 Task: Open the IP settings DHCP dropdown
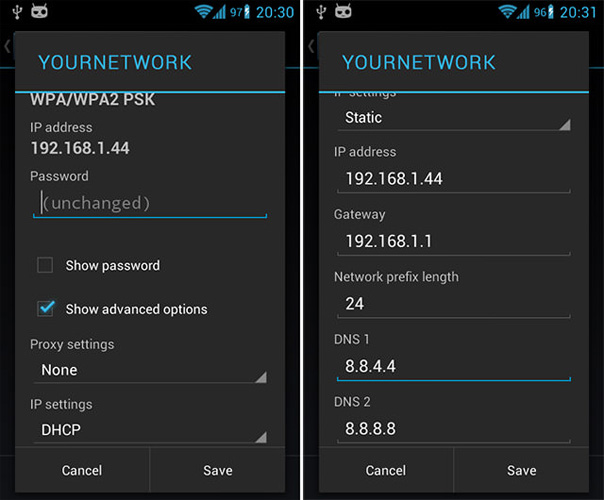click(x=150, y=431)
